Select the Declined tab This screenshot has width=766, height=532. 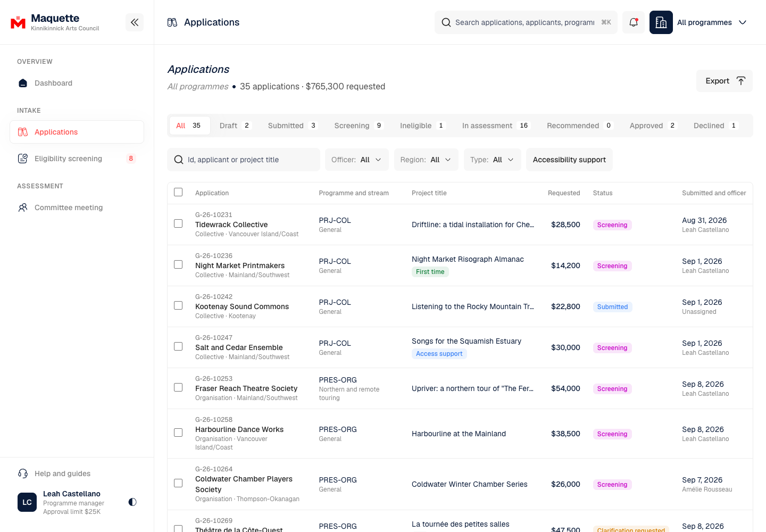coord(715,126)
